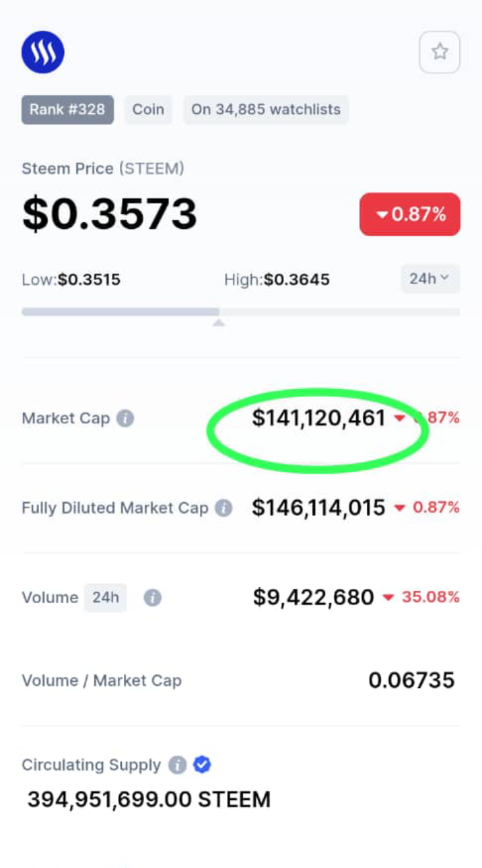Select the $141,120,461 market cap value
This screenshot has width=482, height=868.
tap(319, 418)
